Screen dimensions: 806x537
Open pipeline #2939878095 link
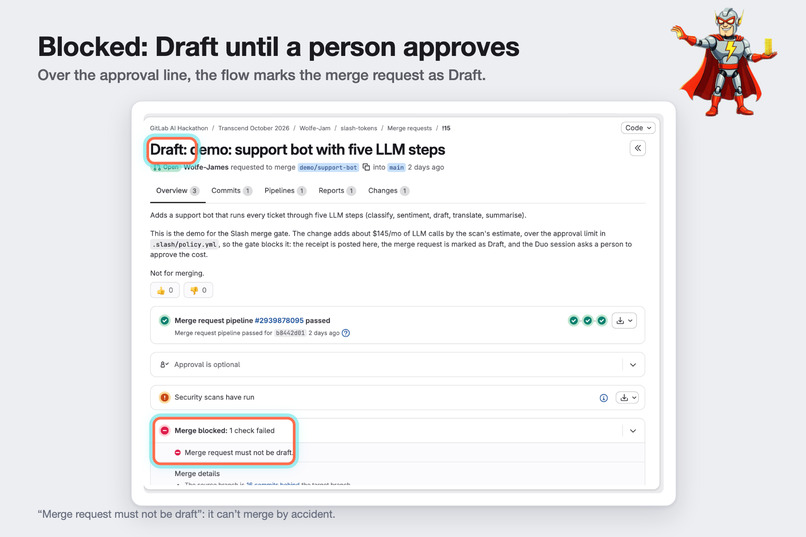click(279, 321)
